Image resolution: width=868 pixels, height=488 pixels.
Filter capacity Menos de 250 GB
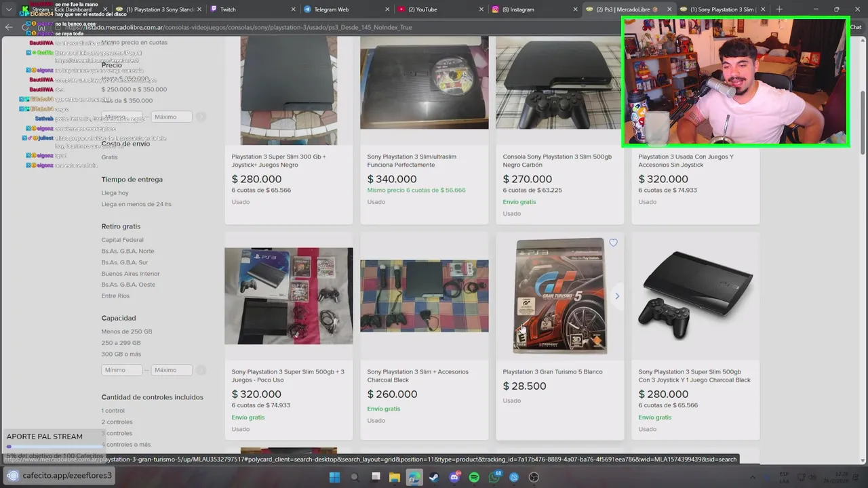point(127,331)
